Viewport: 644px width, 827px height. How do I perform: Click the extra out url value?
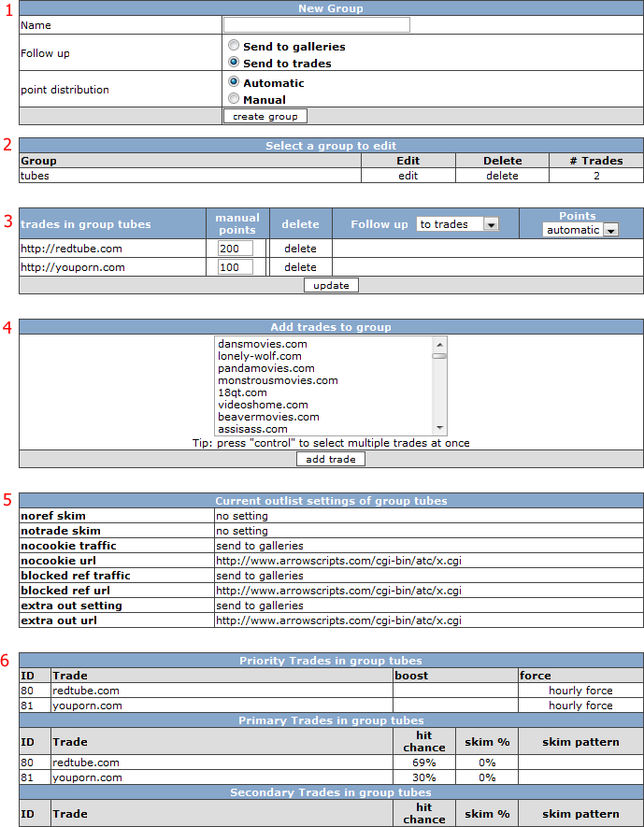(338, 620)
